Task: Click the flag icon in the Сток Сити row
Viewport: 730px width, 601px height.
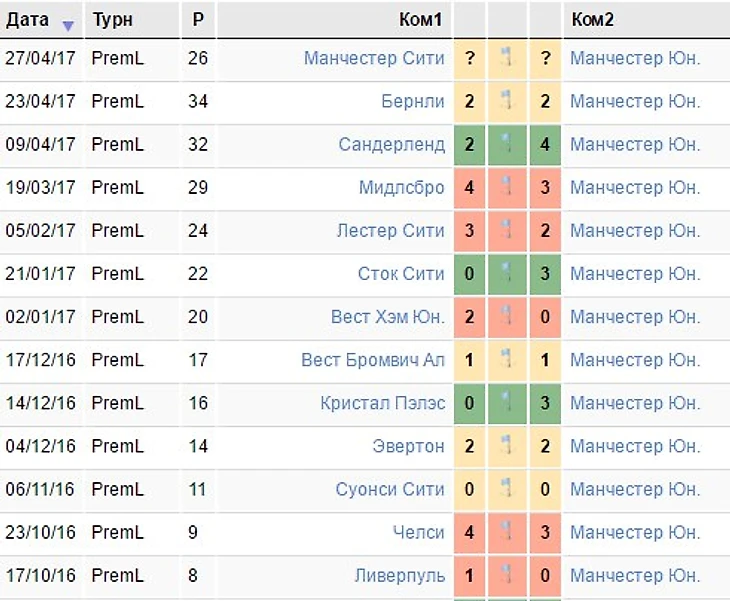Action: 507,273
